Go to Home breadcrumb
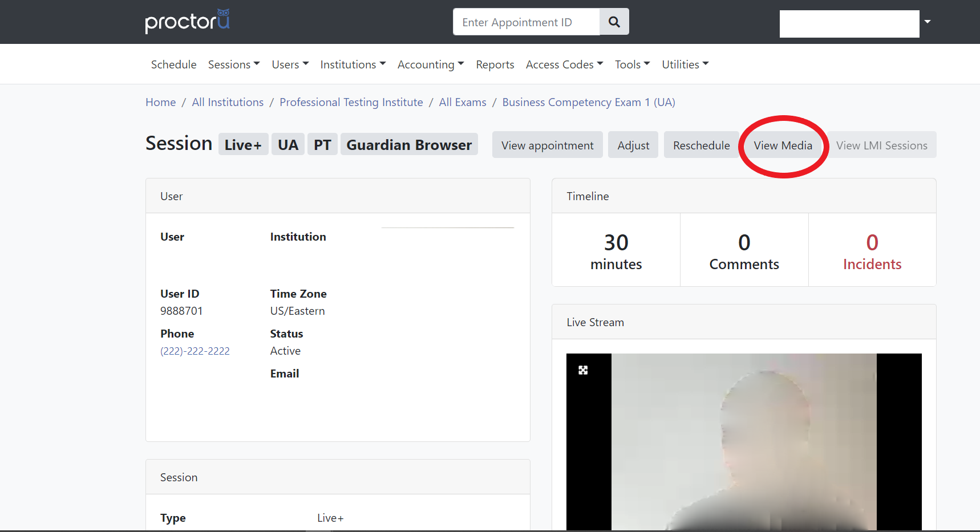The image size is (980, 532). tap(160, 102)
